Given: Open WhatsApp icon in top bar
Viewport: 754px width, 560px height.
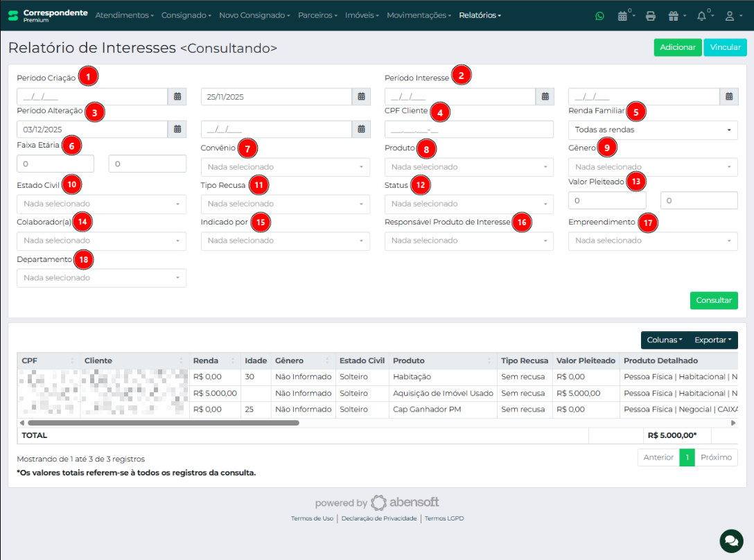Looking at the screenshot, I should click(599, 15).
